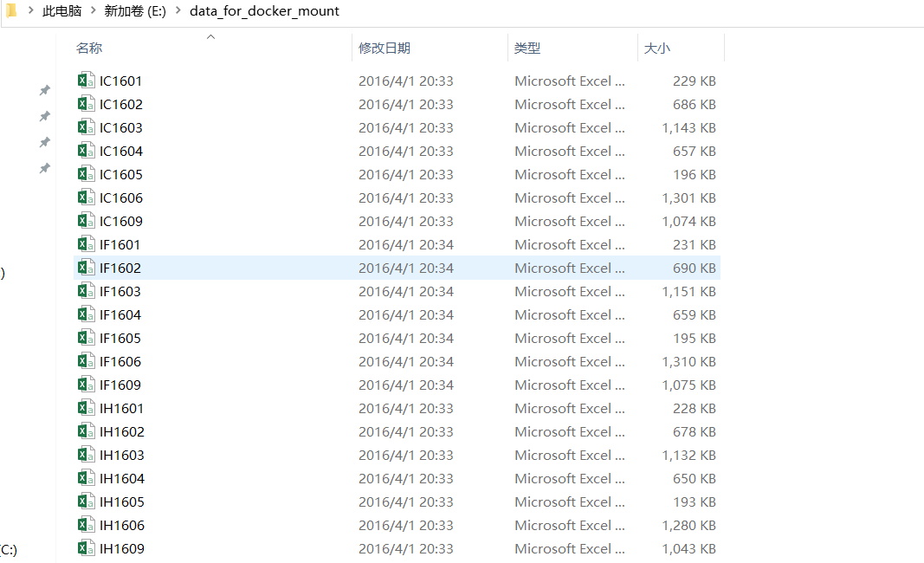This screenshot has height=563, width=924.
Task: Click the Excel icon next to IF1603
Action: [x=85, y=291]
